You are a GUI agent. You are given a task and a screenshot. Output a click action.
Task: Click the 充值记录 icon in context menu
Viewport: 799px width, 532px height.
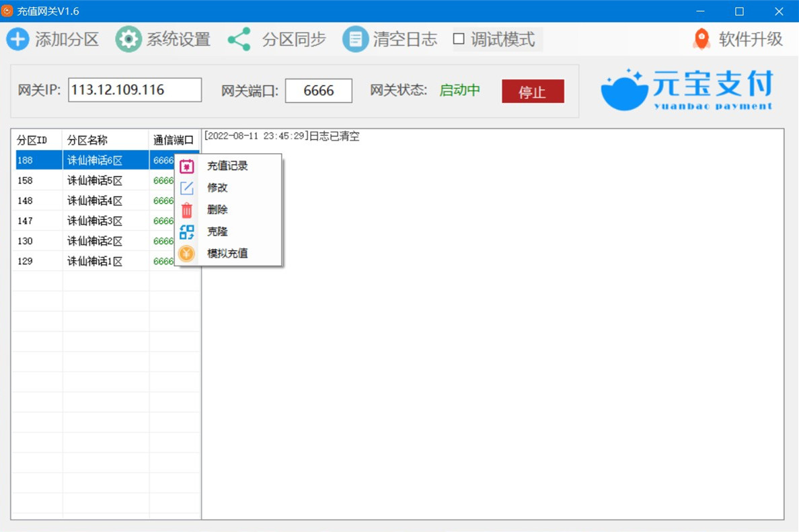pos(187,166)
